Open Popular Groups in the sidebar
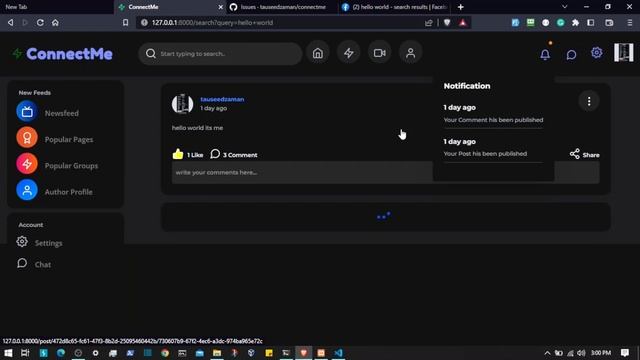The width and height of the screenshot is (640, 360). click(x=58, y=164)
